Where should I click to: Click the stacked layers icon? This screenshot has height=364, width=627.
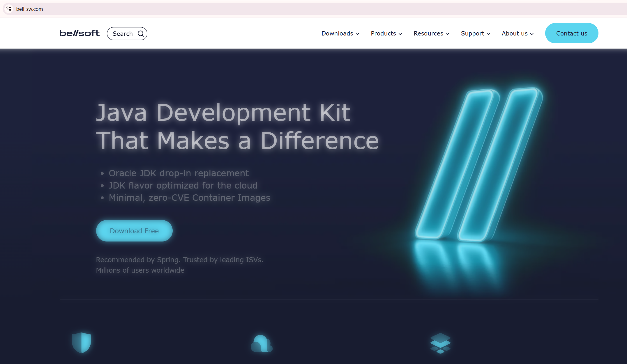[x=440, y=343]
